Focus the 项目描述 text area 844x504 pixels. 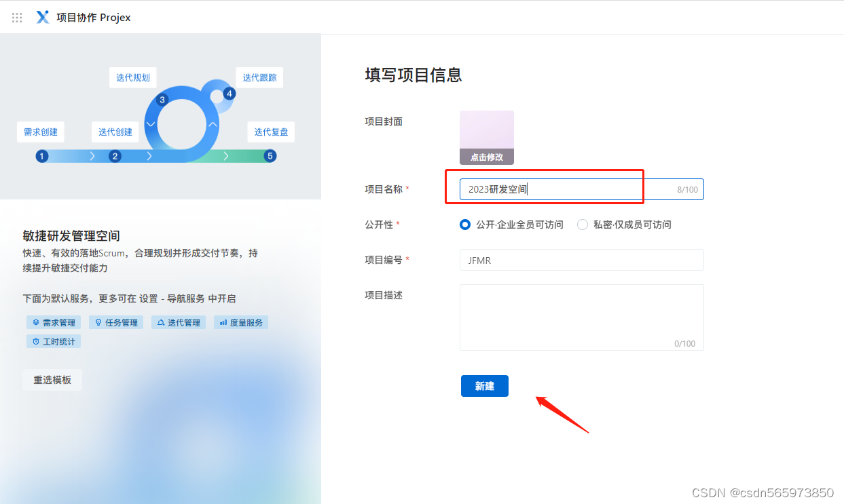coord(582,317)
